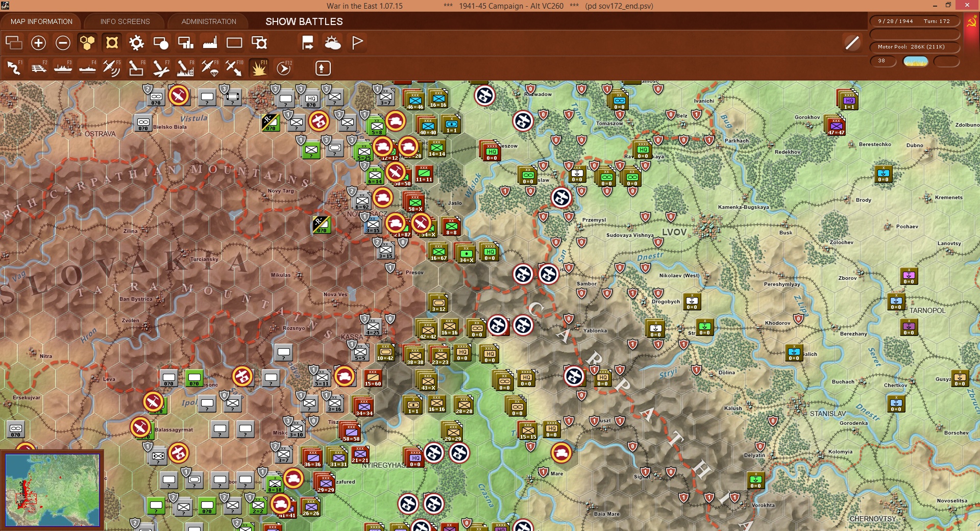
Task: Select the F8 bomb city mode
Action: [185, 68]
